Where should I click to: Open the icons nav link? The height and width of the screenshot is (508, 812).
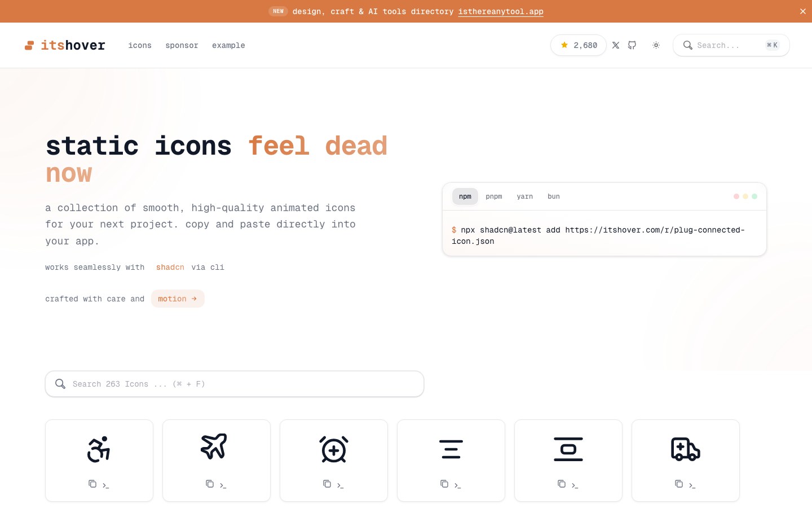[140, 45]
